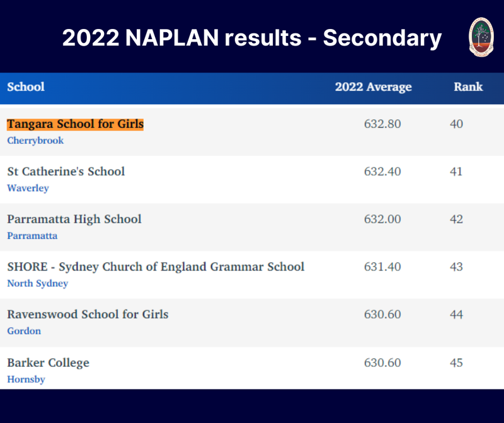Click the Gordon suburb link
Image resolution: width=504 pixels, height=423 pixels.
[24, 331]
